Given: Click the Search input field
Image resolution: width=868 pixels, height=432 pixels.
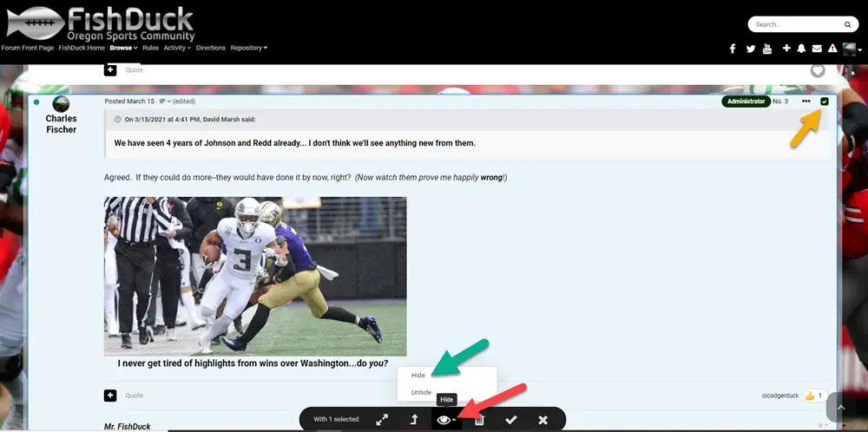Looking at the screenshot, I should pyautogui.click(x=794, y=24).
